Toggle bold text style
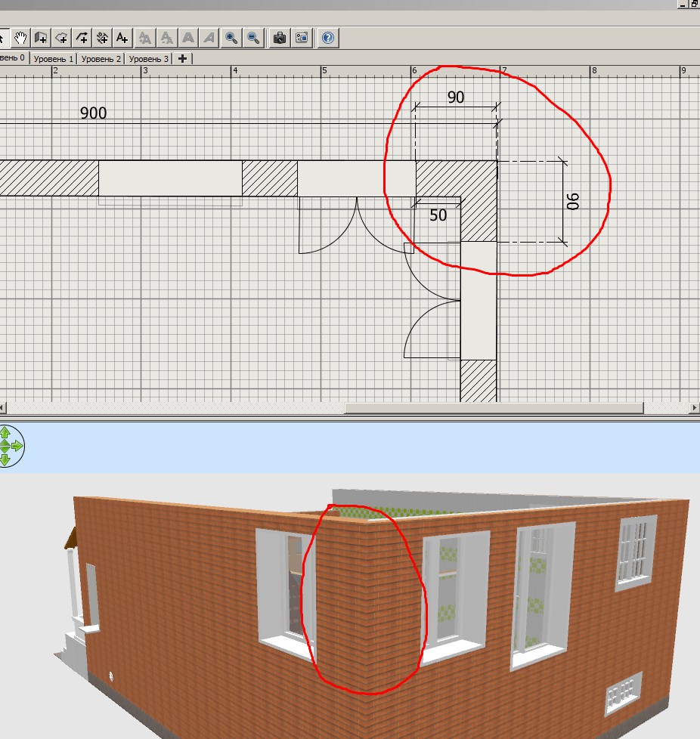Screen dimensions: 700x739 pos(188,38)
